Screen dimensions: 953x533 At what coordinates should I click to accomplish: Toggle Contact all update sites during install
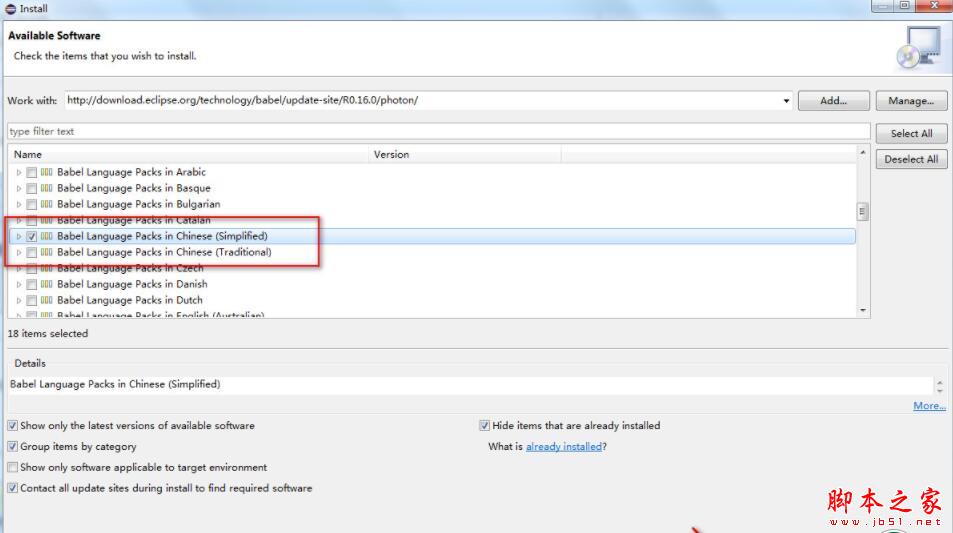point(13,488)
